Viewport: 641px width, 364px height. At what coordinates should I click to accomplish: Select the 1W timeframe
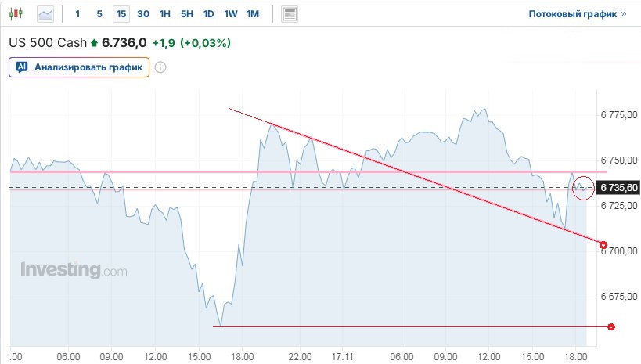(230, 14)
